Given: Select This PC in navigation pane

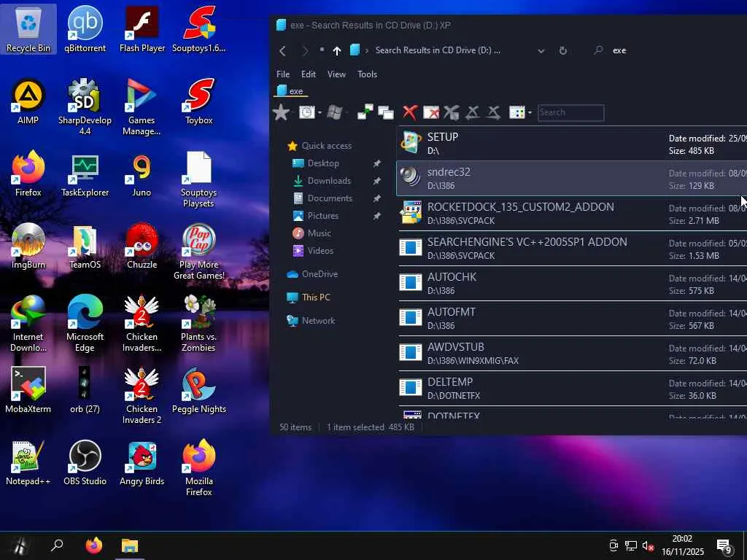Looking at the screenshot, I should pos(315,297).
